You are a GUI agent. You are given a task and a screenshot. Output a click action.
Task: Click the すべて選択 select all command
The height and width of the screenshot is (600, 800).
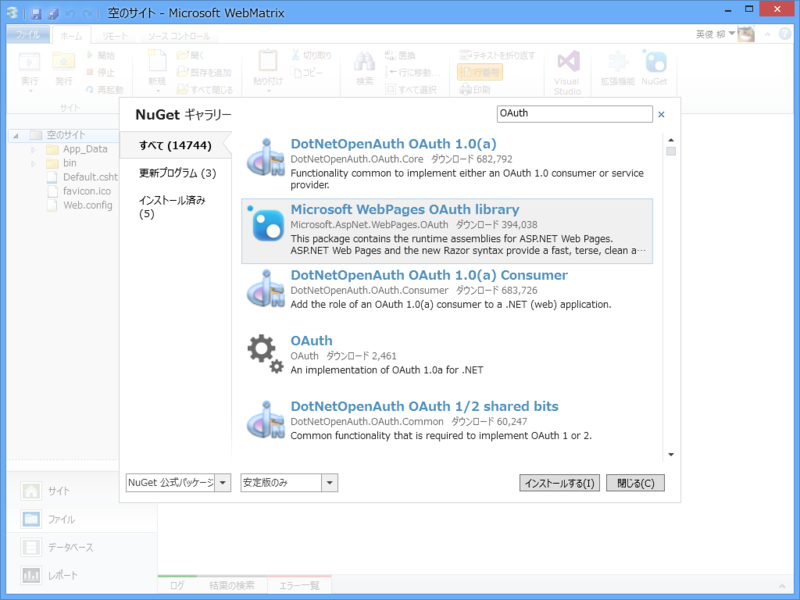(411, 90)
